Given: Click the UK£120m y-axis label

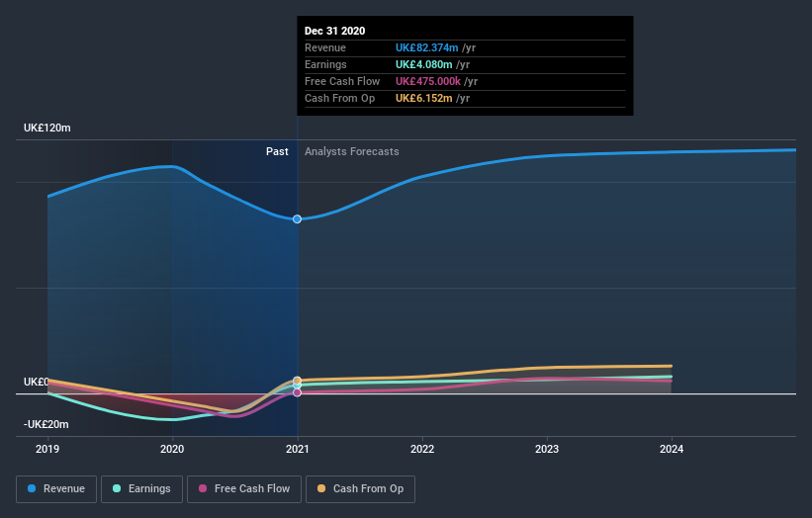Looking at the screenshot, I should [47, 128].
